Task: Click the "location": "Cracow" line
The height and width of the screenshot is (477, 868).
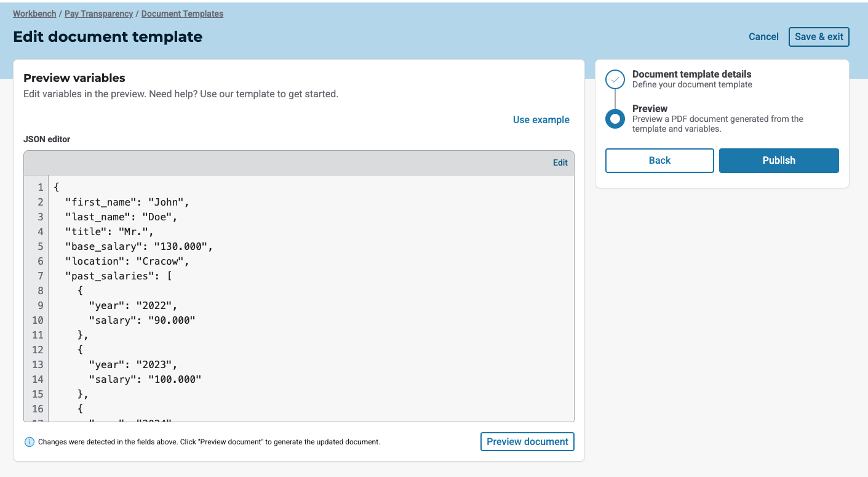Action: (127, 261)
